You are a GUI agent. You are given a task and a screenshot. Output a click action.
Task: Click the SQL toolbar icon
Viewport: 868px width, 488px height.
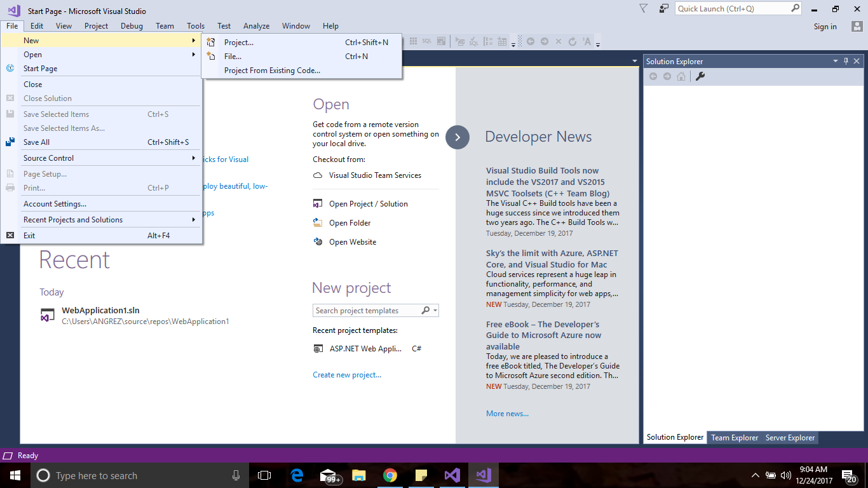tap(427, 41)
